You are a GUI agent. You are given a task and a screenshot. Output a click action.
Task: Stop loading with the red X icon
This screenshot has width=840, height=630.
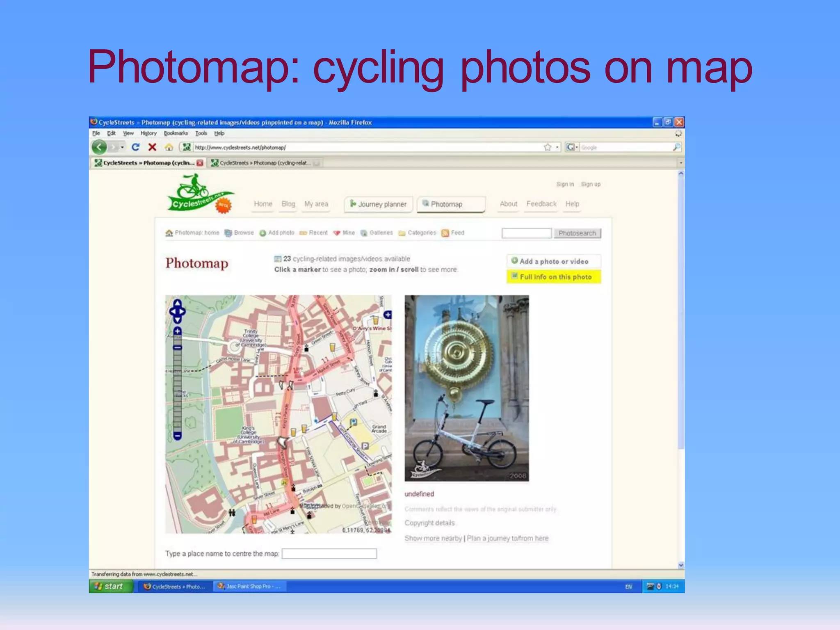coord(152,147)
